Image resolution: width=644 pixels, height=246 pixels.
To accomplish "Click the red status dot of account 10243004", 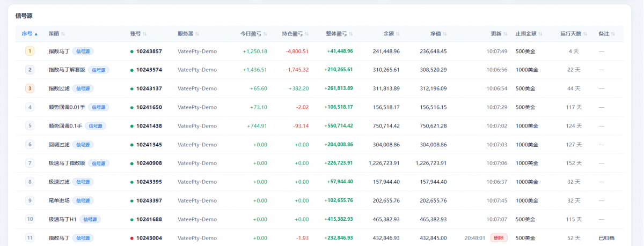I will coord(132,238).
